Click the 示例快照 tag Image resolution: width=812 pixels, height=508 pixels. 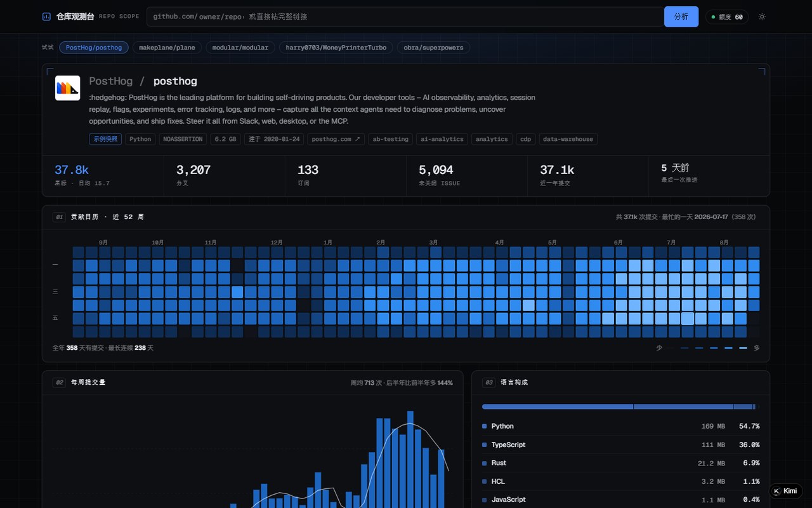point(105,139)
